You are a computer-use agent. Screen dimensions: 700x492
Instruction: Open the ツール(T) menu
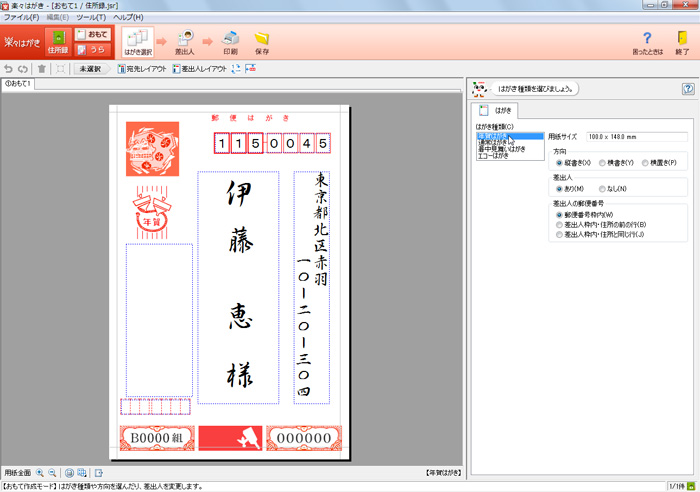click(91, 18)
